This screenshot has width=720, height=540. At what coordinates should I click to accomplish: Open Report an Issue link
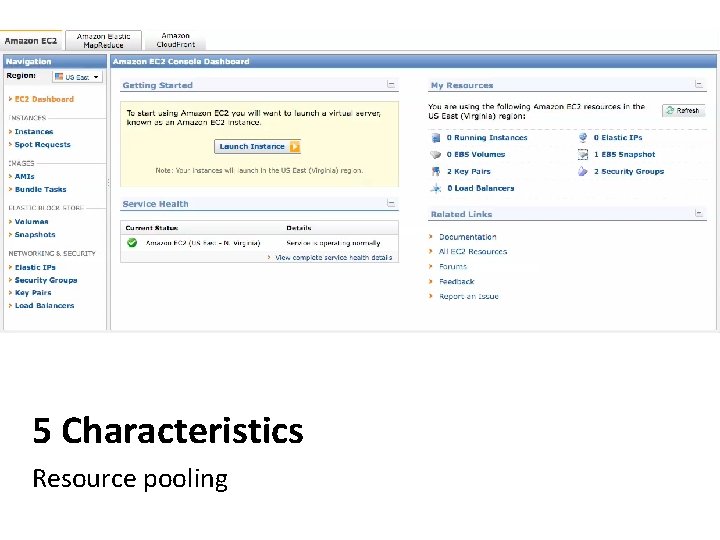[469, 296]
